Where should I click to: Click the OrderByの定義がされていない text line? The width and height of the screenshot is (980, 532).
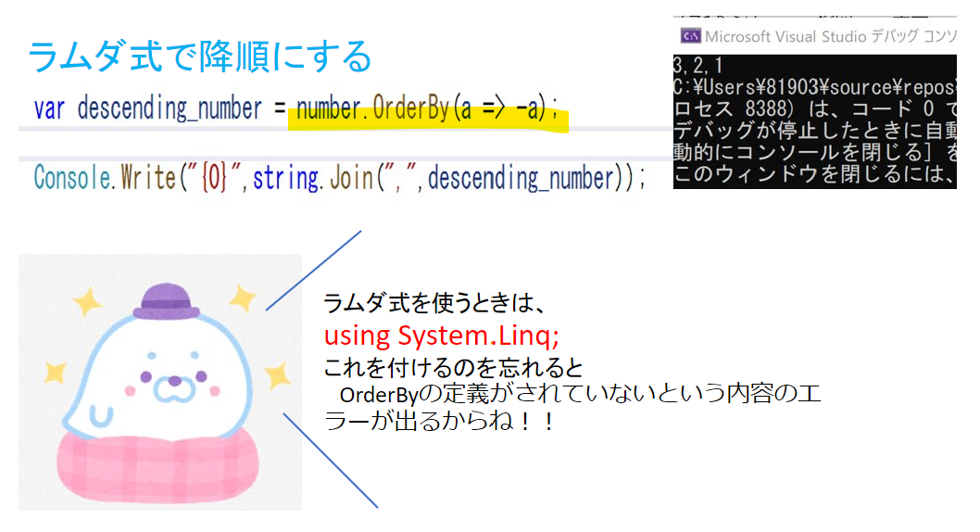[580, 394]
